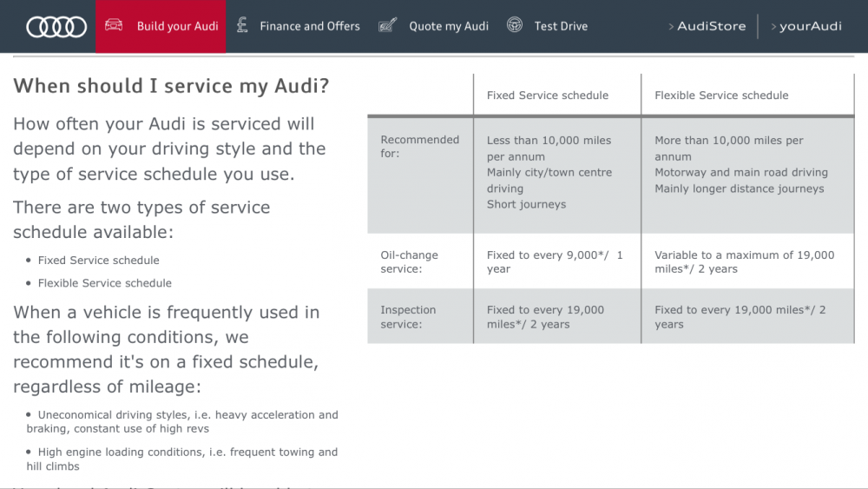Click the text Short journeys
Viewport: 868px width, 489px height.
527,204
